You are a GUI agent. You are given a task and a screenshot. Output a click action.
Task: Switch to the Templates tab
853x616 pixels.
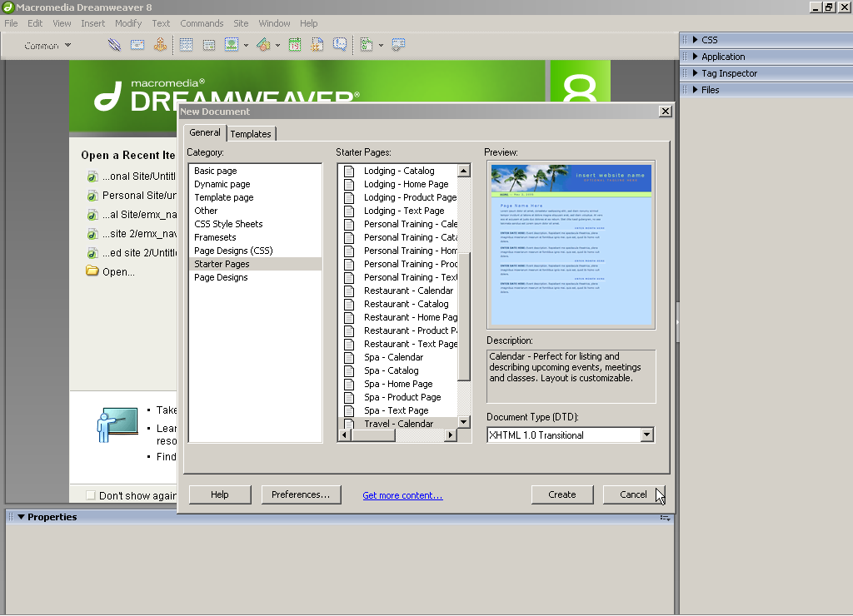click(251, 134)
